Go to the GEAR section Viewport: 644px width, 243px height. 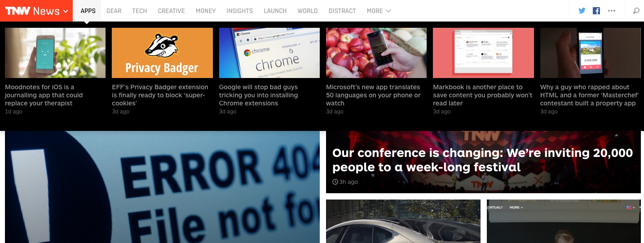pyautogui.click(x=114, y=11)
